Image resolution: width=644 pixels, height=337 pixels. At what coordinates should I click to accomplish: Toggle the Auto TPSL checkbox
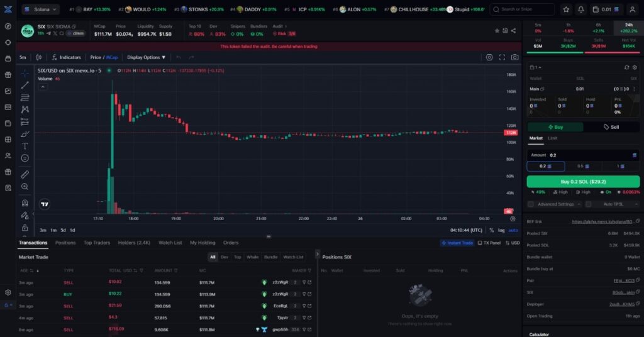click(x=588, y=204)
